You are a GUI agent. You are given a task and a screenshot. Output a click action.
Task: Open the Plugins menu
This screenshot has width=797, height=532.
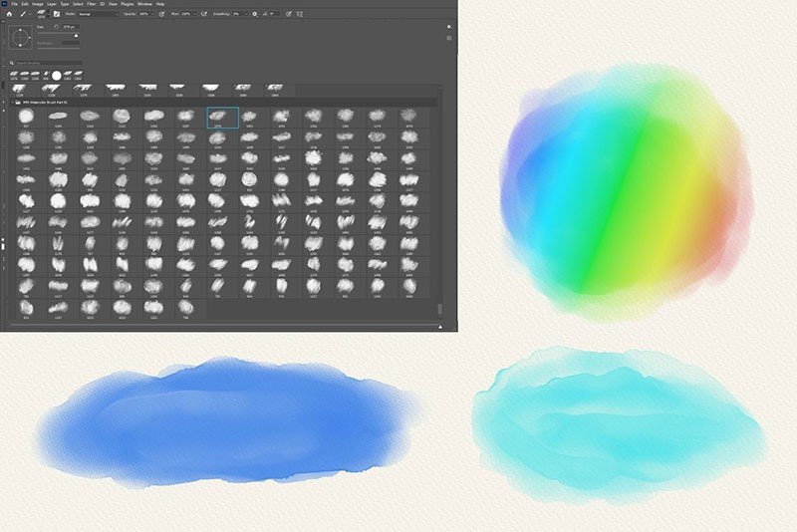pyautogui.click(x=128, y=4)
